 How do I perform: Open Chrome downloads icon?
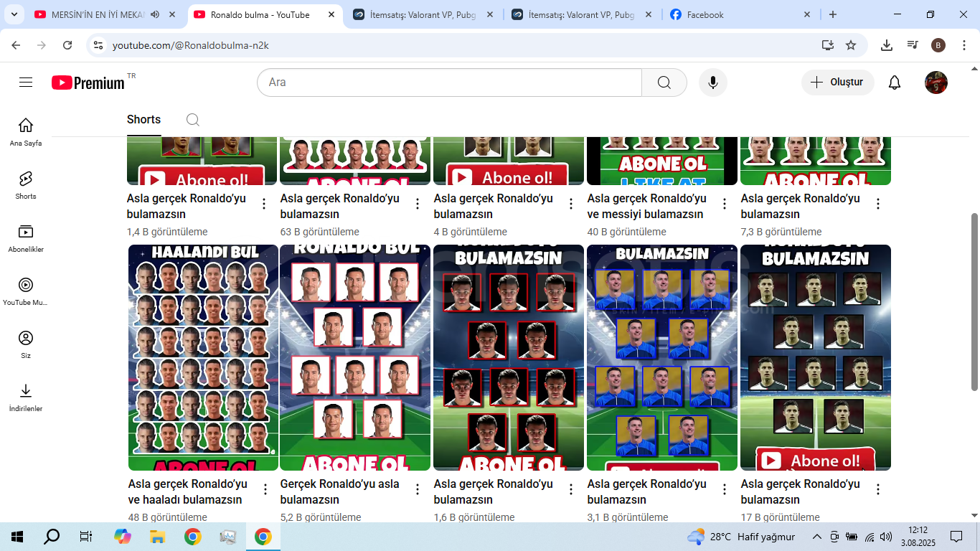(x=887, y=45)
